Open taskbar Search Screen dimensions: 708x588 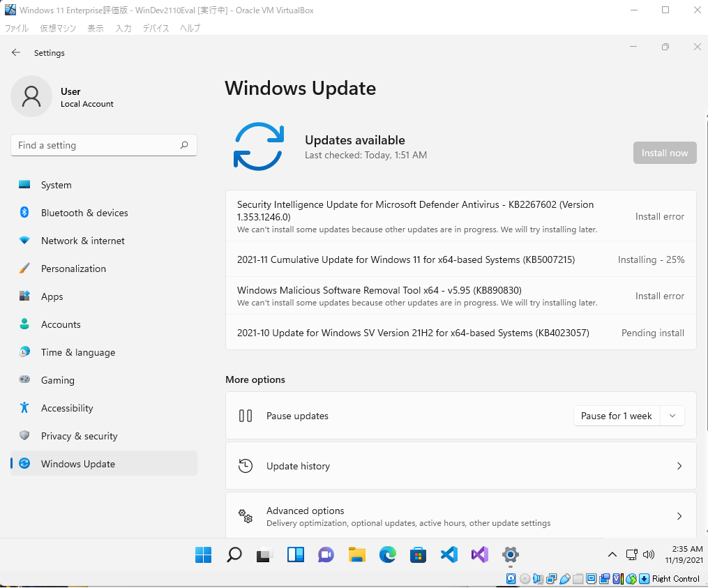[x=234, y=555]
